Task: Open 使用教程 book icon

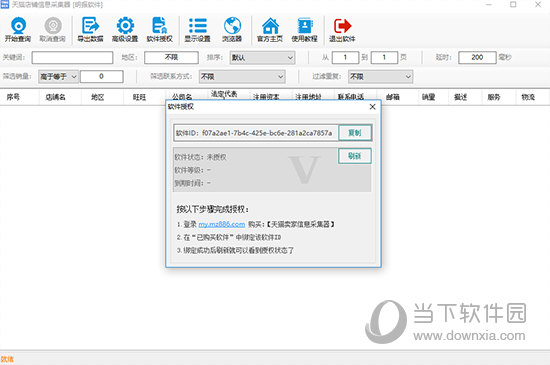Action: point(304,29)
